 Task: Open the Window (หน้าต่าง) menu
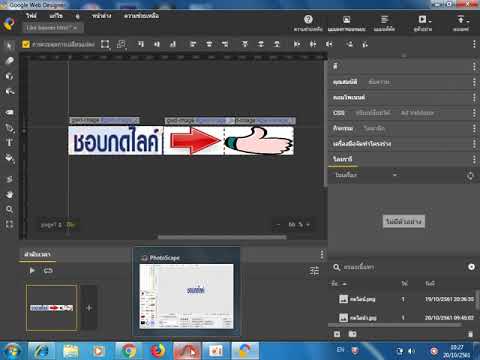(102, 16)
